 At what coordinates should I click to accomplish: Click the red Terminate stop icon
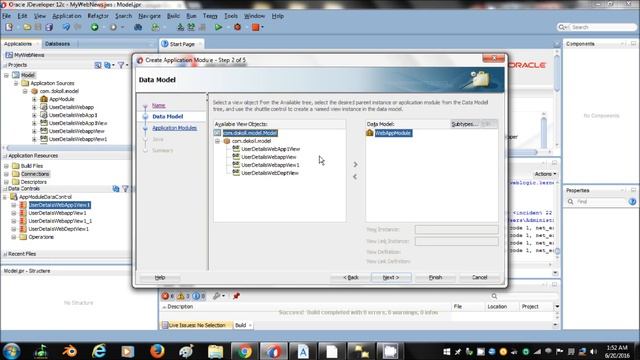256,27
